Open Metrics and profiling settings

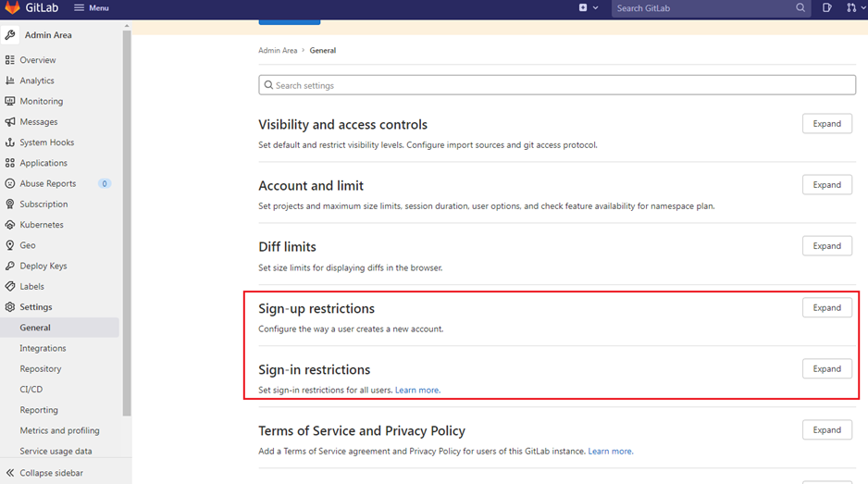tap(59, 430)
